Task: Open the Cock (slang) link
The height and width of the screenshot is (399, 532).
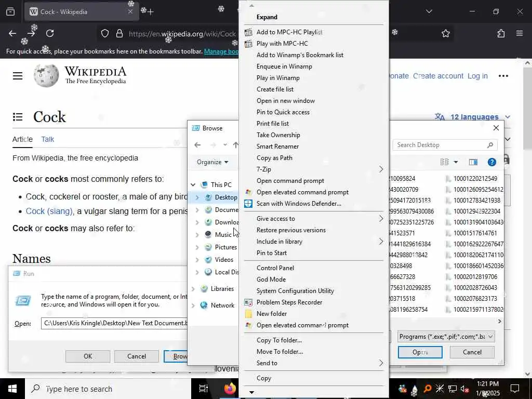Action: (49, 211)
